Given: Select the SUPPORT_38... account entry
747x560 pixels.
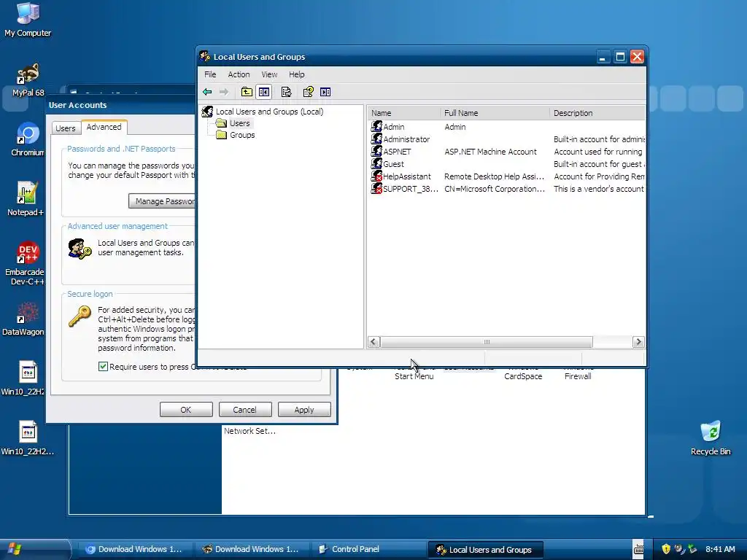Looking at the screenshot, I should pyautogui.click(x=410, y=189).
